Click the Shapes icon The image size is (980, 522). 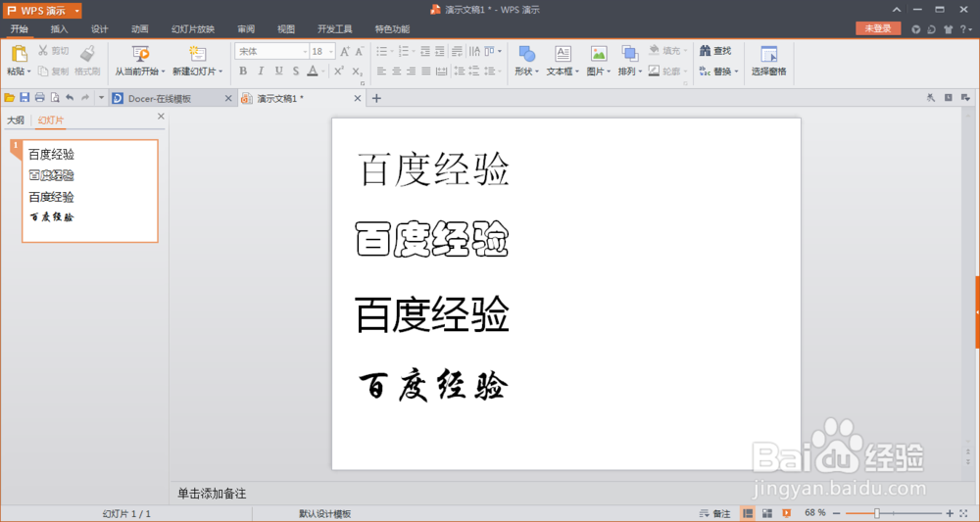527,54
